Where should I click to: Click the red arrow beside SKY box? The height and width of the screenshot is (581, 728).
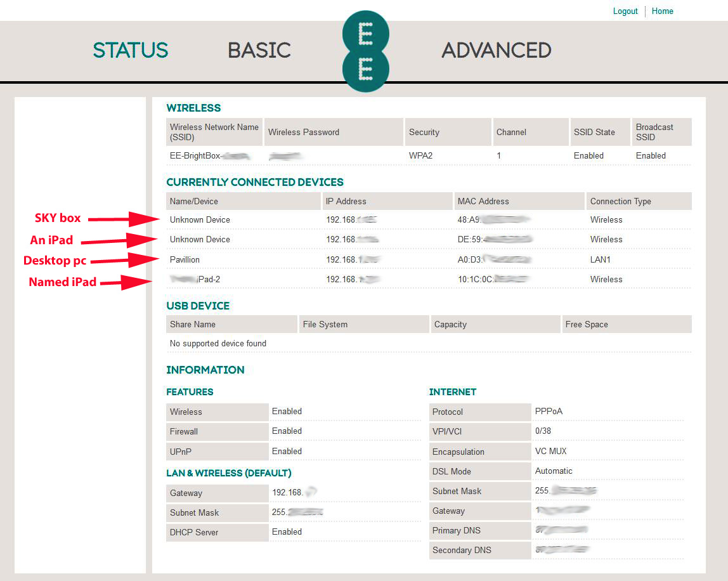(124, 219)
